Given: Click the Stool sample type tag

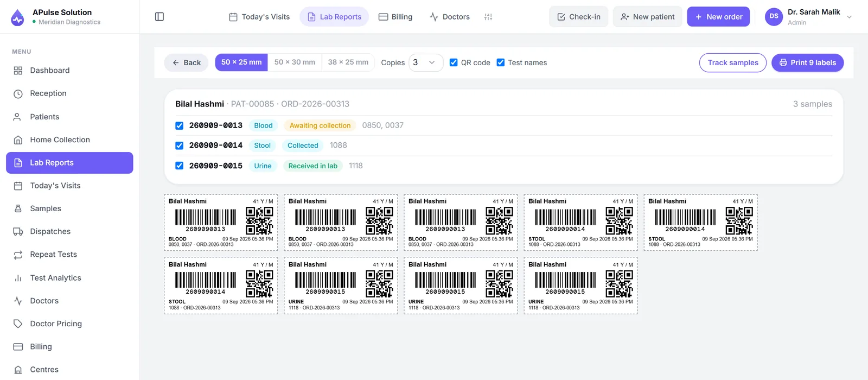Looking at the screenshot, I should (x=263, y=145).
